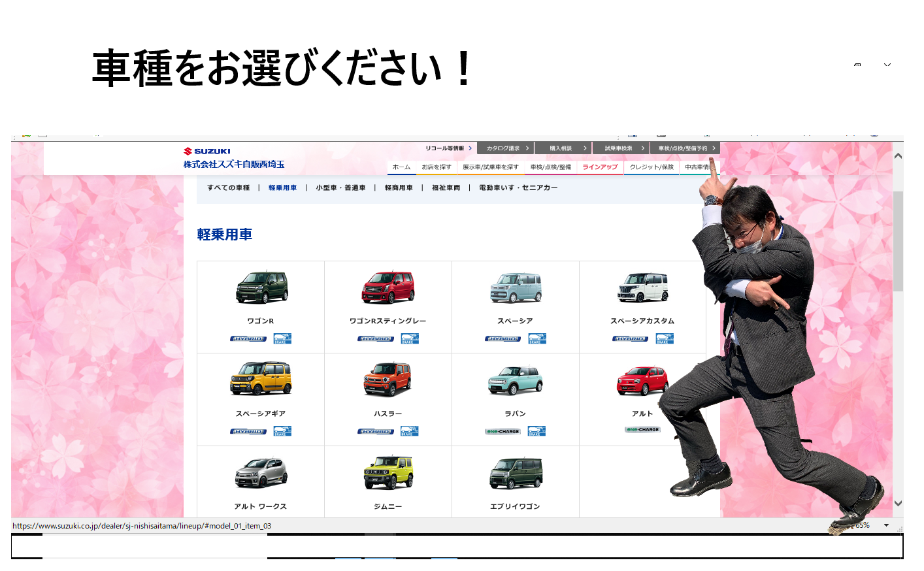Select the orange ハスラー image

(x=388, y=379)
